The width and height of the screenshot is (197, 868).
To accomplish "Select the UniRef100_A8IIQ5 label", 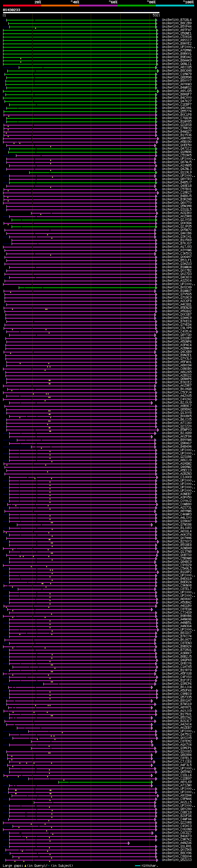I will click(x=177, y=67).
